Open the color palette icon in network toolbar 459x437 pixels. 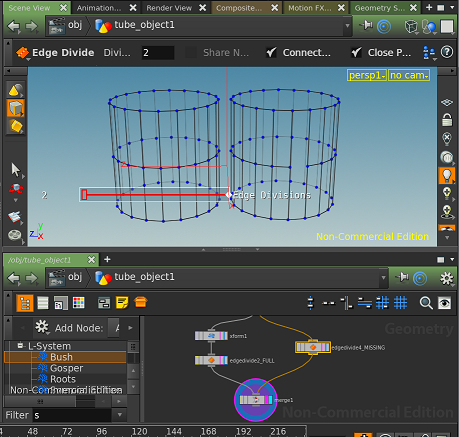point(79,303)
